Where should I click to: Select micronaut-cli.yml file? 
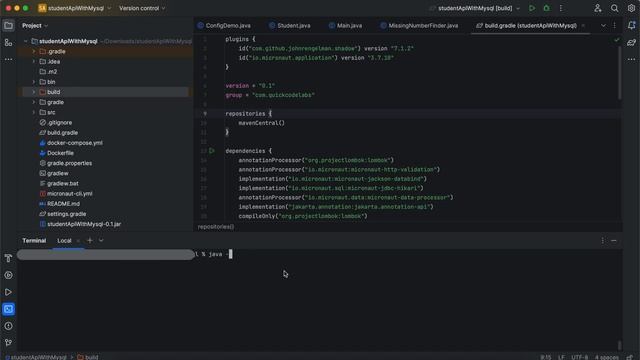[69, 193]
